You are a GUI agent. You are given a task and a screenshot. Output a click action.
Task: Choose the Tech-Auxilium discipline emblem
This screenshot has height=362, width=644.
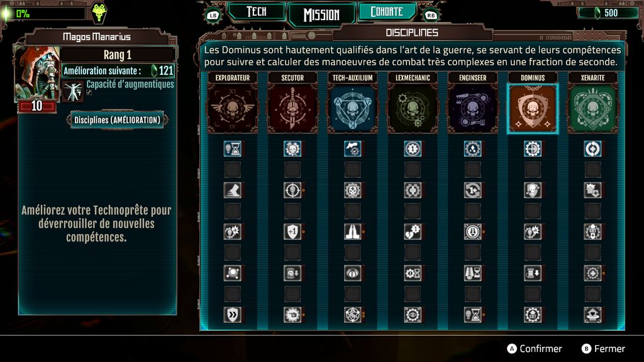pyautogui.click(x=352, y=108)
